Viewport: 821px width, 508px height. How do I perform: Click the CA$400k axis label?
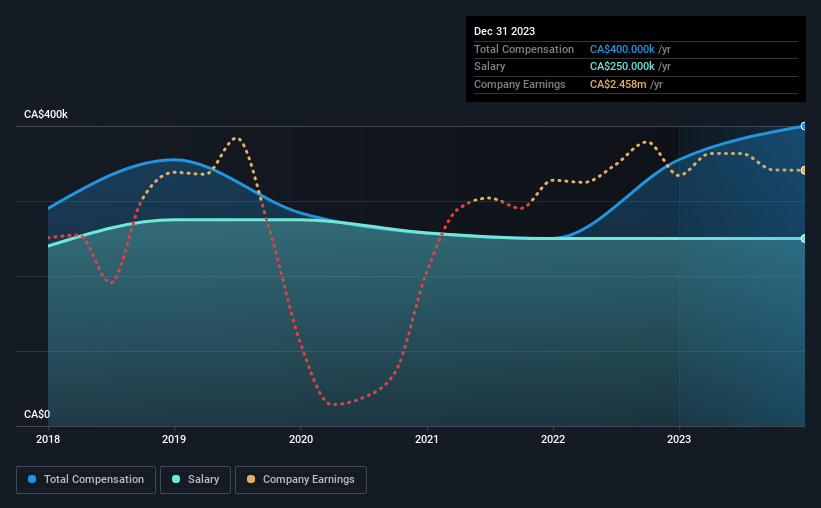[46, 114]
